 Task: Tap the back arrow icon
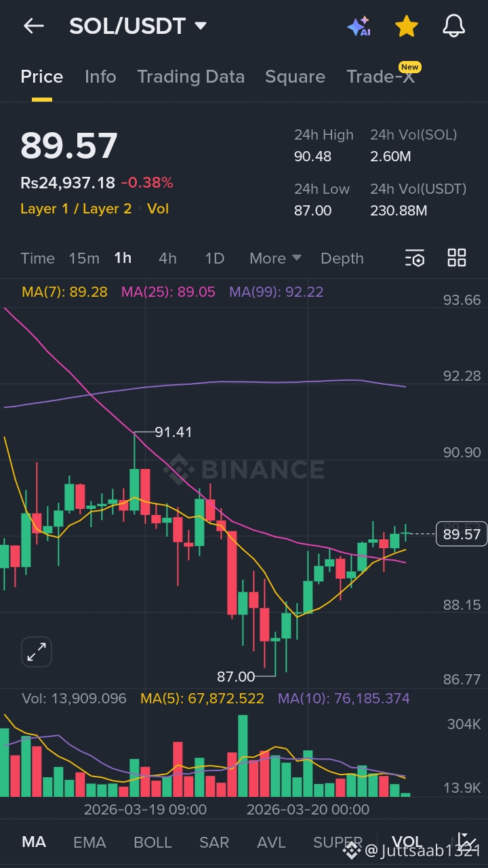[33, 26]
